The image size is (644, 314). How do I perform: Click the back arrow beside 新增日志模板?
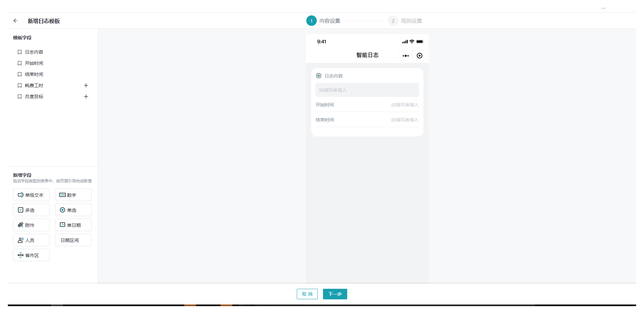pyautogui.click(x=15, y=21)
